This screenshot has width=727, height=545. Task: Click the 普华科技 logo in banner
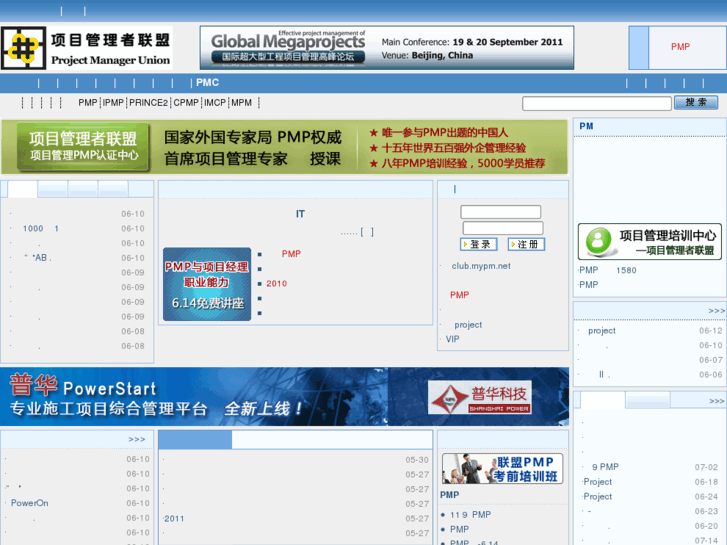pyautogui.click(x=479, y=398)
